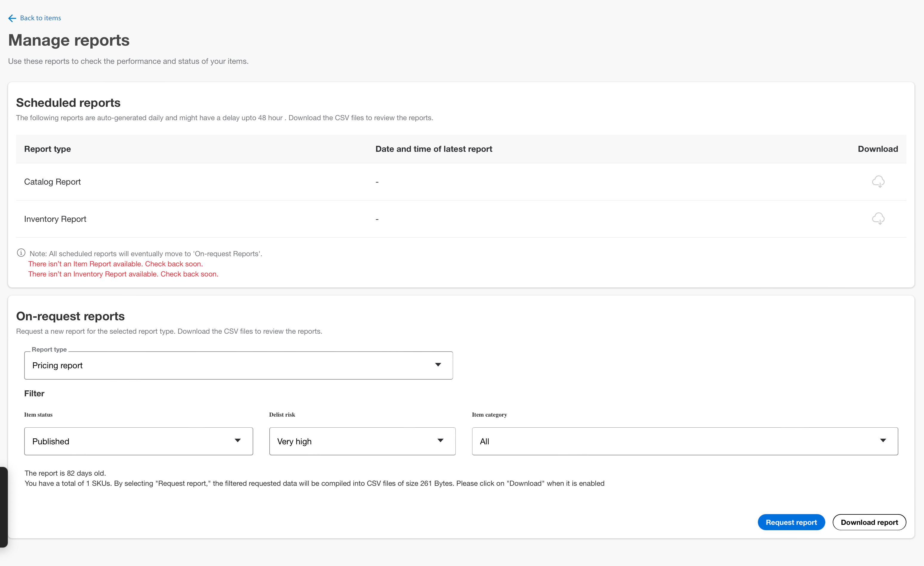This screenshot has height=566, width=924.
Task: Click the Download column header
Action: point(878,149)
